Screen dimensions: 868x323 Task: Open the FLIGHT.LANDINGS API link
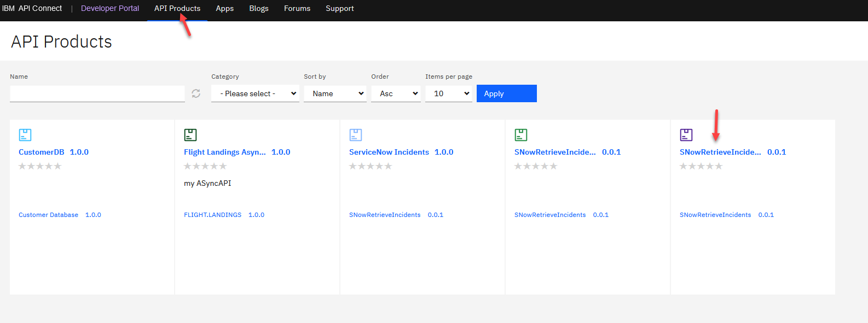click(x=212, y=215)
